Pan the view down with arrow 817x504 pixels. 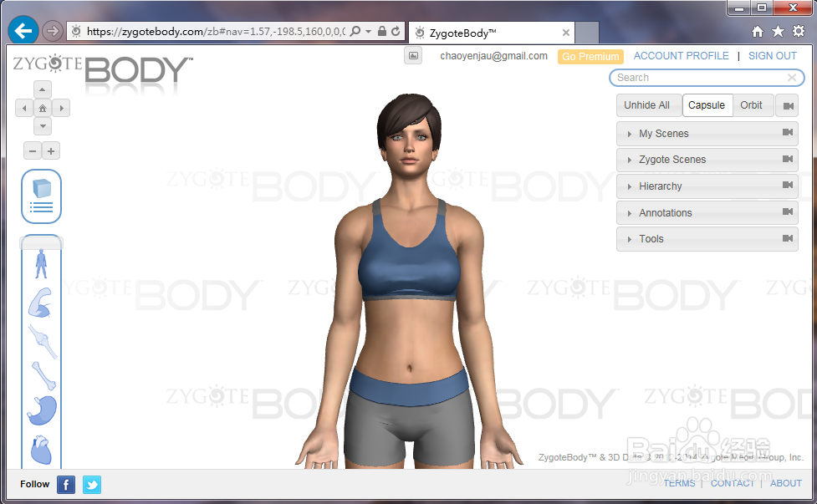43,126
